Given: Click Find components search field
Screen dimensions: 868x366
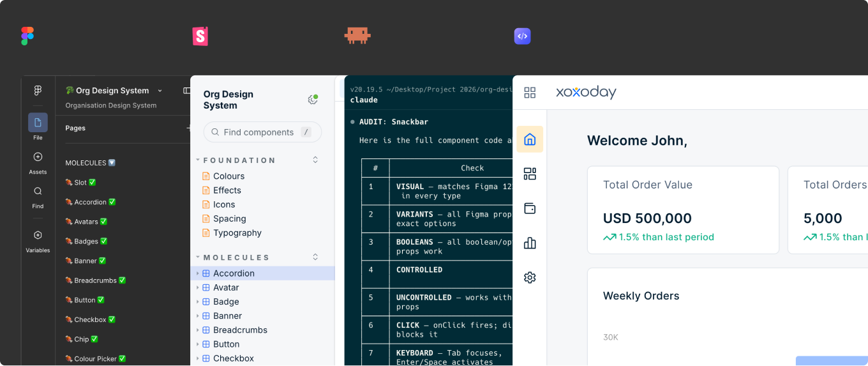Looking at the screenshot, I should point(262,132).
